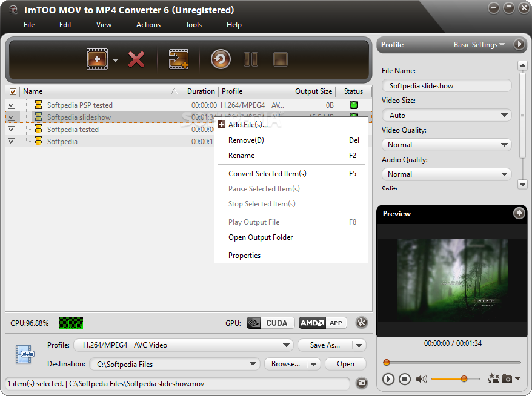Open the Actions menu

click(x=148, y=25)
